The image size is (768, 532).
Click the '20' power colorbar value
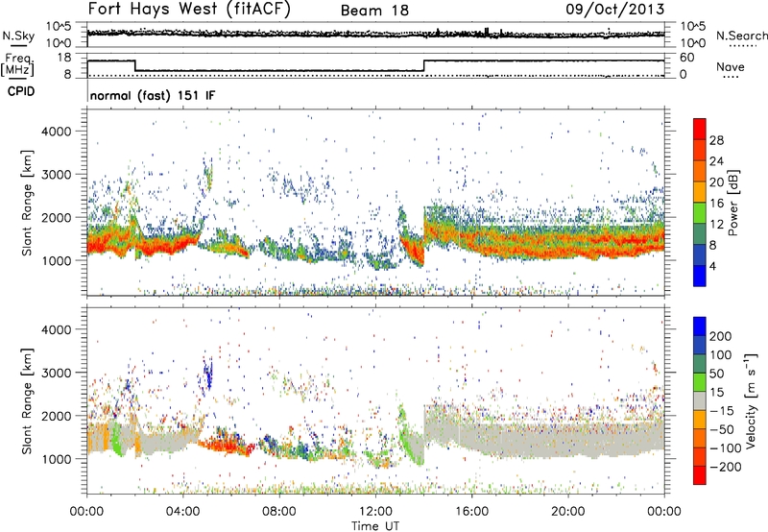pos(716,182)
